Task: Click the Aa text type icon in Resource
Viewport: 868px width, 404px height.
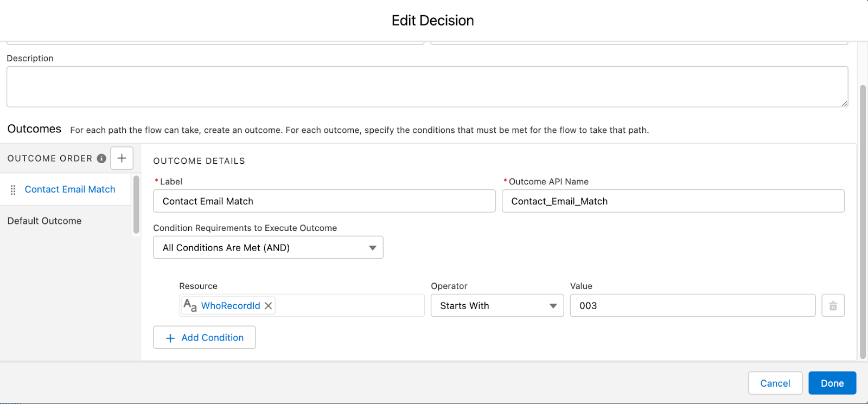Action: [x=190, y=306]
